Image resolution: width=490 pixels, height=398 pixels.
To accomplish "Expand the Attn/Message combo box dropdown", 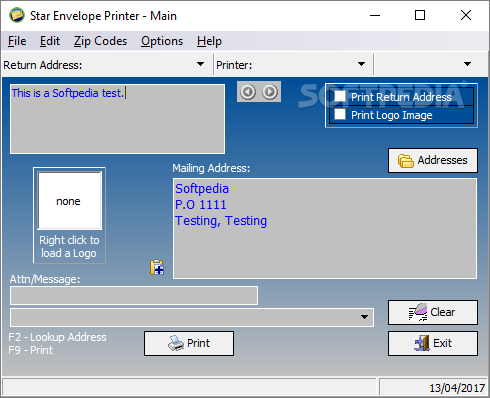I will (x=364, y=317).
